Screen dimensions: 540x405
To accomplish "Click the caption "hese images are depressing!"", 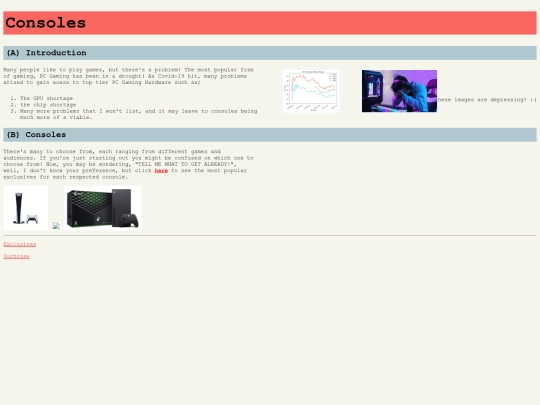I will click(x=487, y=100).
